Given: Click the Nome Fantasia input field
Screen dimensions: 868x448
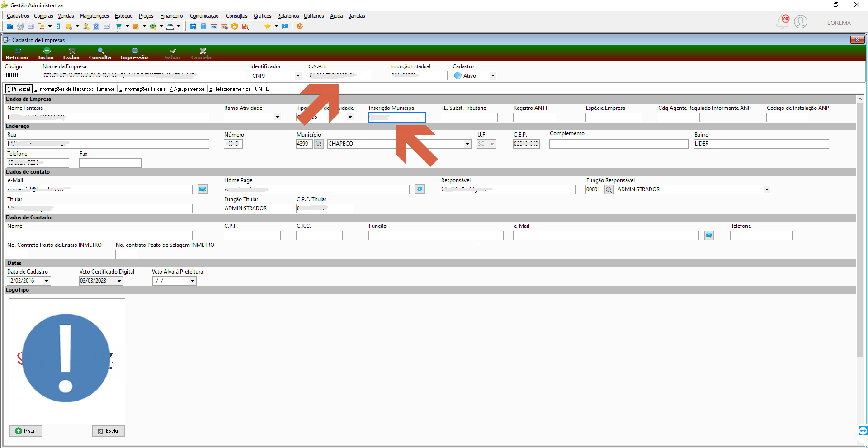Looking at the screenshot, I should pyautogui.click(x=108, y=117).
